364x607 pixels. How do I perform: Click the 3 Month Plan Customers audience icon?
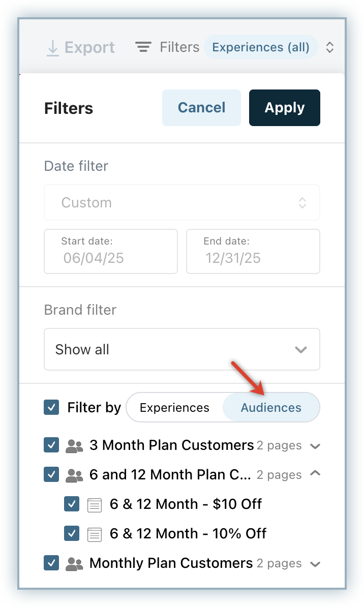(x=74, y=446)
